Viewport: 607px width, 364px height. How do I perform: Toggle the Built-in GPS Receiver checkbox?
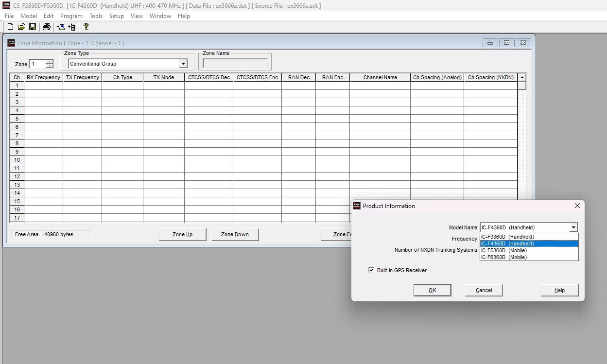coord(372,270)
